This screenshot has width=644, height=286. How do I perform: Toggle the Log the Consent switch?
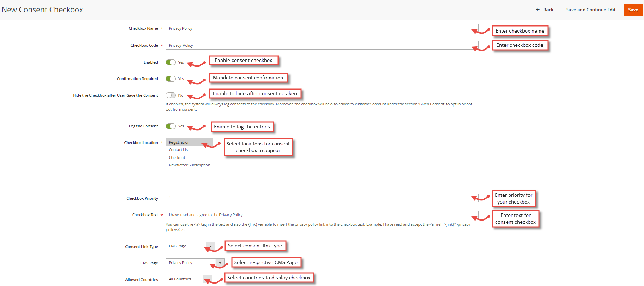[171, 126]
